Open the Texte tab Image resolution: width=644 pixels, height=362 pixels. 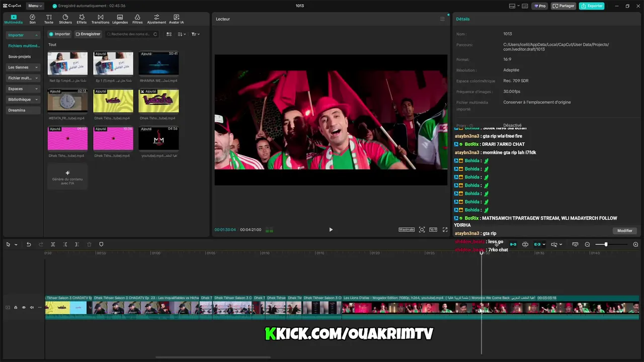pos(49,19)
